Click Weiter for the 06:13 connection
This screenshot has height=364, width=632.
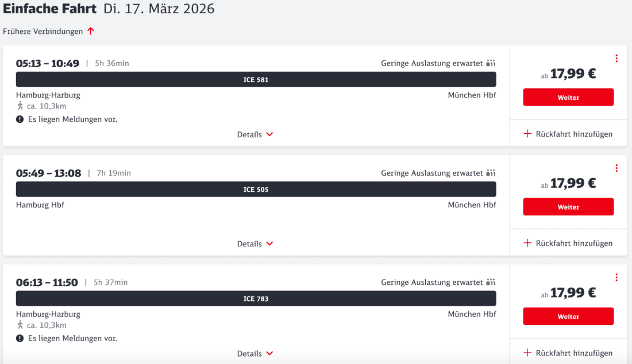tap(568, 316)
